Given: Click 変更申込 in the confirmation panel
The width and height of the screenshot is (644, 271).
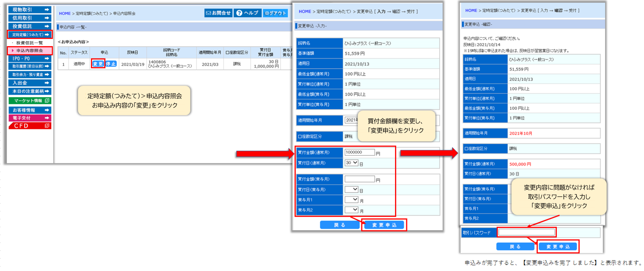Looking at the screenshot, I should [x=558, y=247].
